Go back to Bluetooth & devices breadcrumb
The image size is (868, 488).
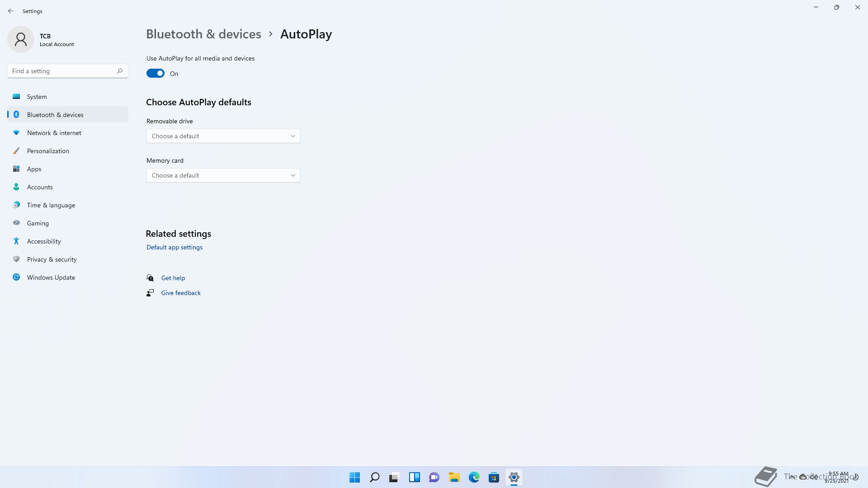point(203,34)
